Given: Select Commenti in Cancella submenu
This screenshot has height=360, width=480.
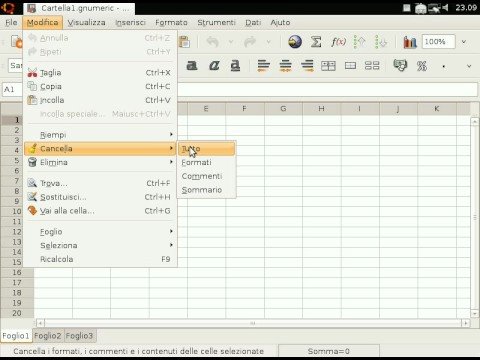Looking at the screenshot, I should coord(206,176).
